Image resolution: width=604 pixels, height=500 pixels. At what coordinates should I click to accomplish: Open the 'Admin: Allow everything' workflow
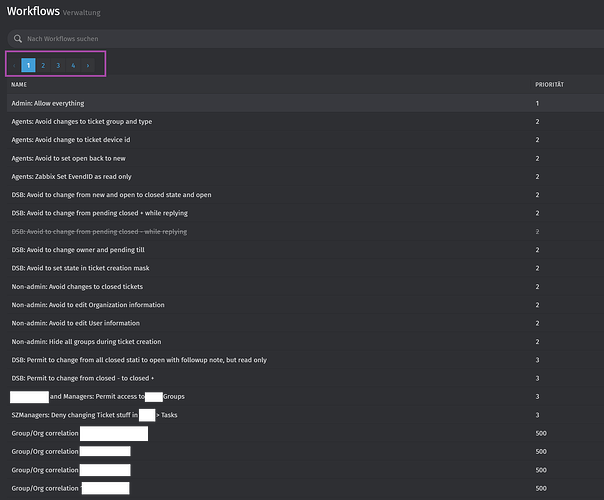[x=48, y=103]
